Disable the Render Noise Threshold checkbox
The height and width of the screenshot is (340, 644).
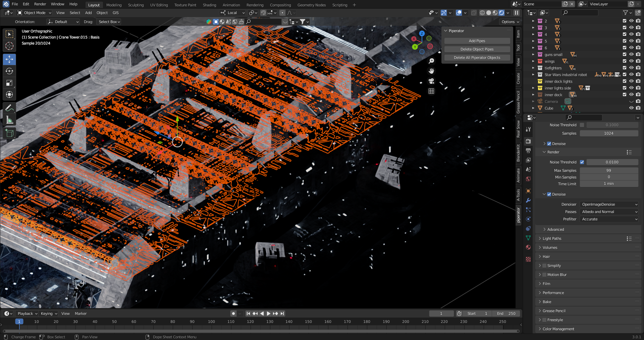coord(582,162)
